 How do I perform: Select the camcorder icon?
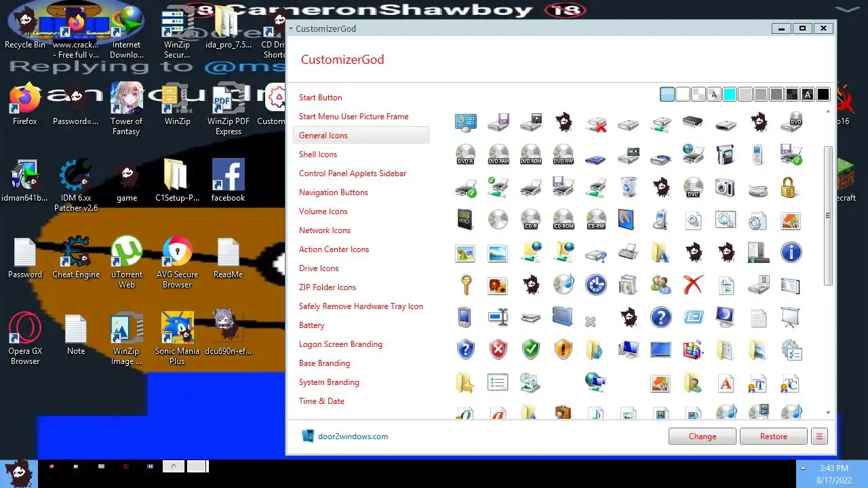[x=726, y=155]
